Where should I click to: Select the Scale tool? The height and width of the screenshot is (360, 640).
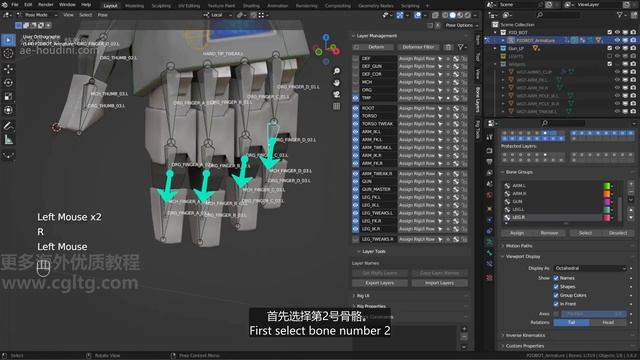pyautogui.click(x=8, y=97)
